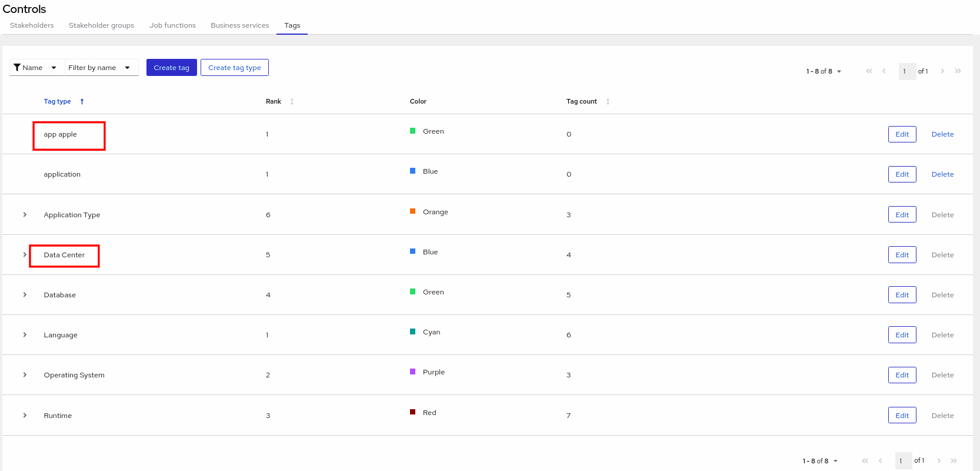Switch to the Stakeholders tab
The height and width of the screenshot is (471, 980).
(32, 25)
